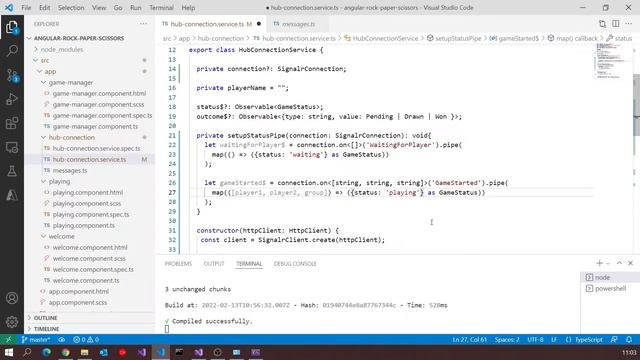Open the Extensions view
Image resolution: width=640 pixels, height=360 pixels.
click(x=12, y=123)
